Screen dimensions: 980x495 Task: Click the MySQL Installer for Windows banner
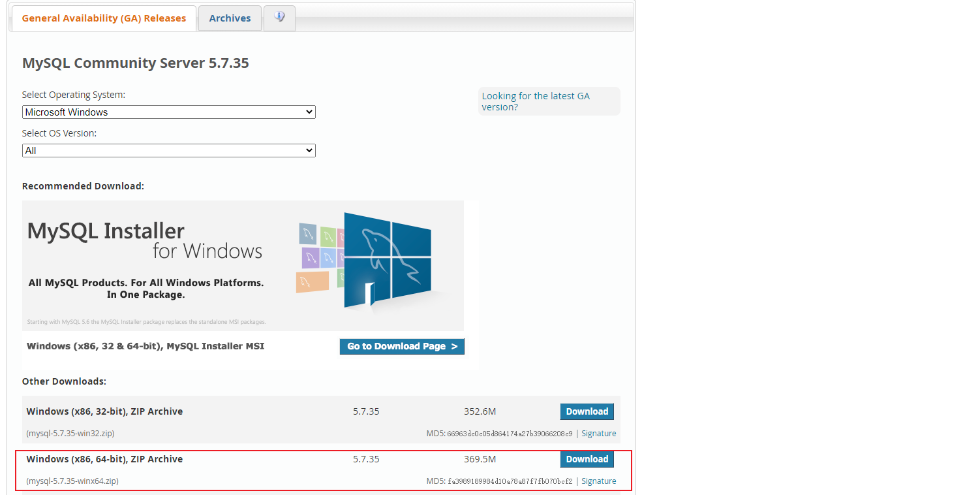click(x=243, y=265)
